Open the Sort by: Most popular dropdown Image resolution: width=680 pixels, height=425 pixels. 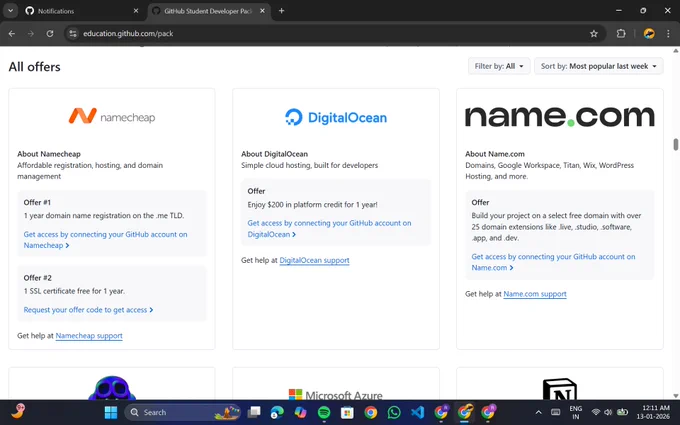598,66
